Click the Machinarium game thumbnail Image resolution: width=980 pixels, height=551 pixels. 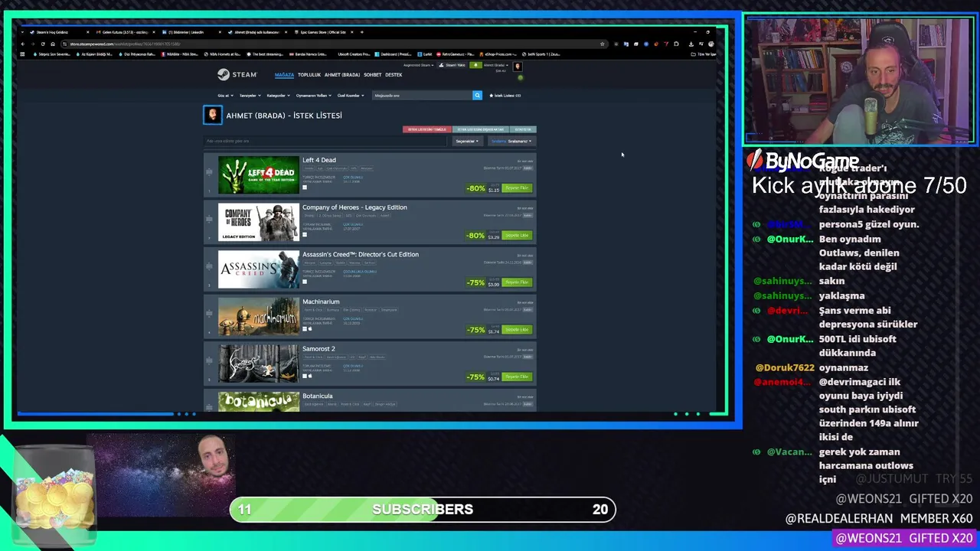pos(259,316)
